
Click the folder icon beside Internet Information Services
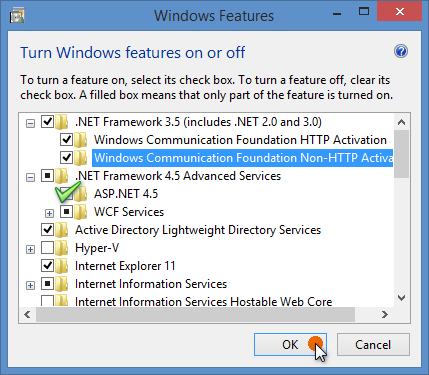pyautogui.click(x=62, y=284)
